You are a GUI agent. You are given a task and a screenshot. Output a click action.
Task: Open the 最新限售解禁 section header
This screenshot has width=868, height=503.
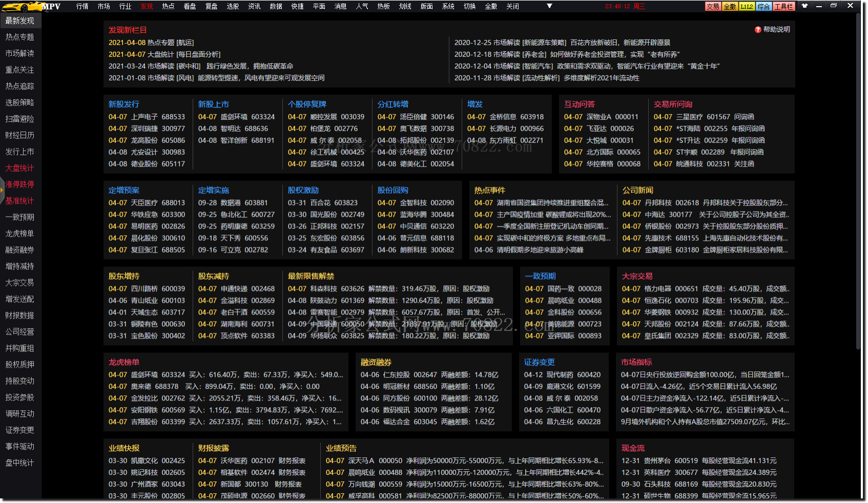coord(311,276)
